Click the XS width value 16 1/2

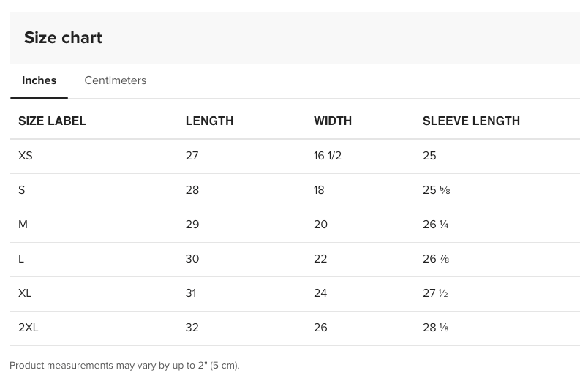328,156
